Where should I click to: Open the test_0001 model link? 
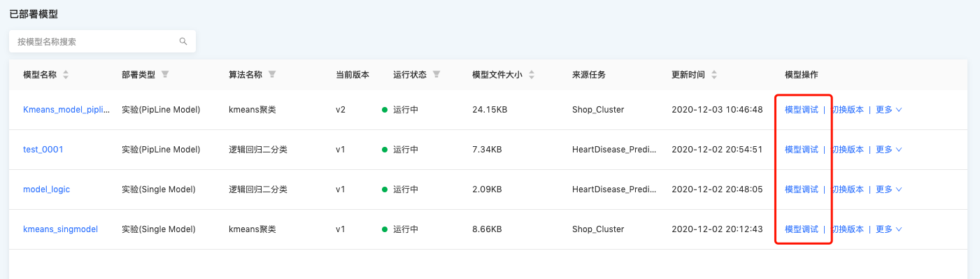(43, 150)
